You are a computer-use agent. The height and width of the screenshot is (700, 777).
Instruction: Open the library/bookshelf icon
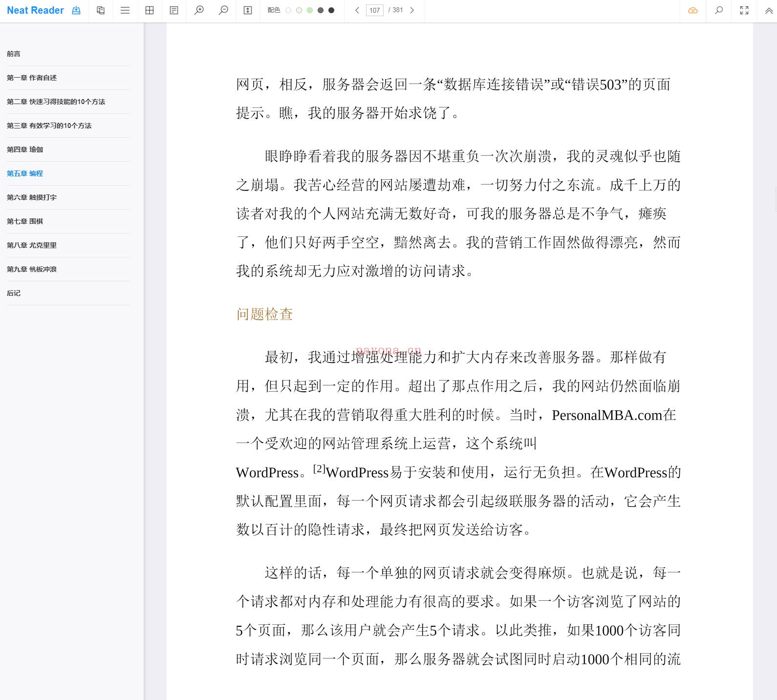pos(101,10)
